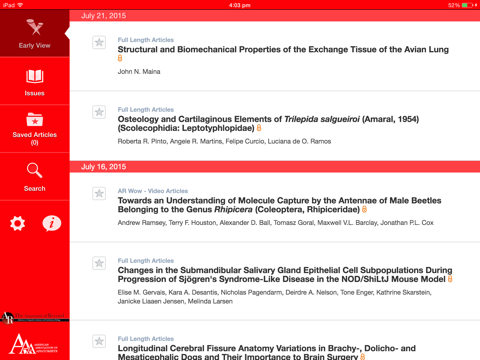Star the Male Beetles antennae article
The height and width of the screenshot is (360, 480).
99,193
